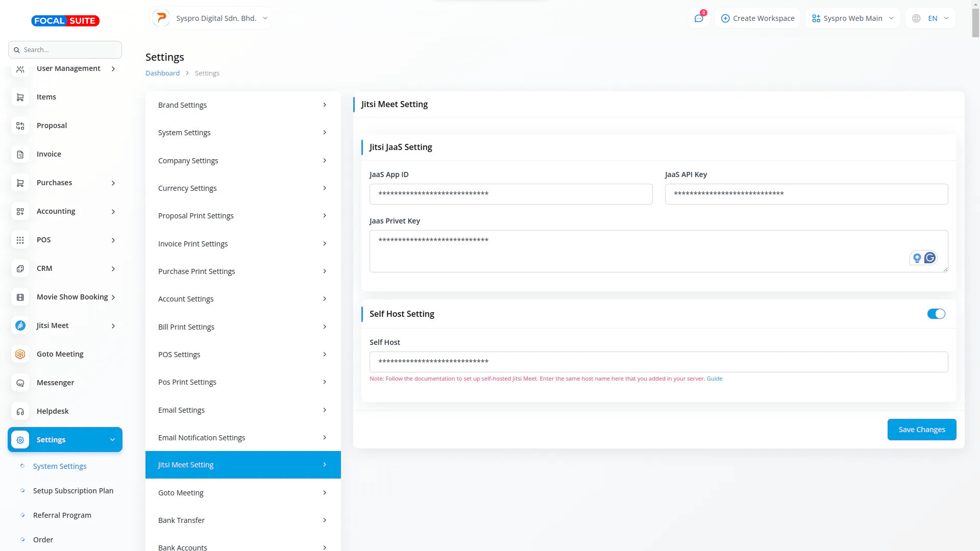980x551 pixels.
Task: Click the Invoice document icon in sidebar
Action: click(x=20, y=154)
